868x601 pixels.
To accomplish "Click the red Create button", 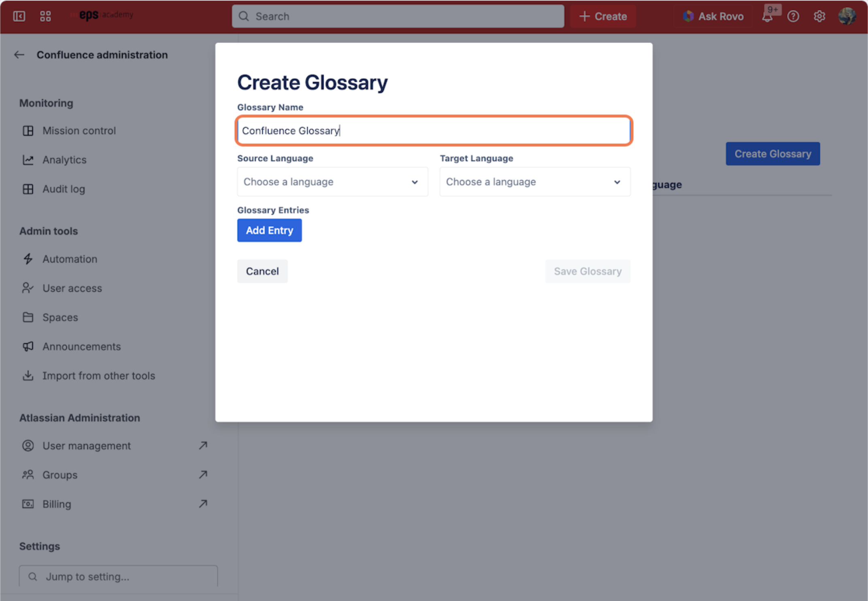I will pyautogui.click(x=602, y=16).
